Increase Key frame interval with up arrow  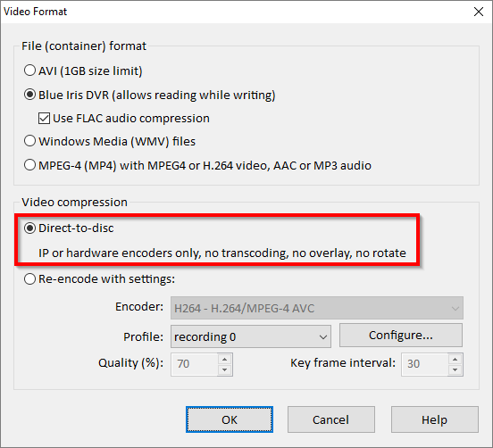tap(455, 359)
